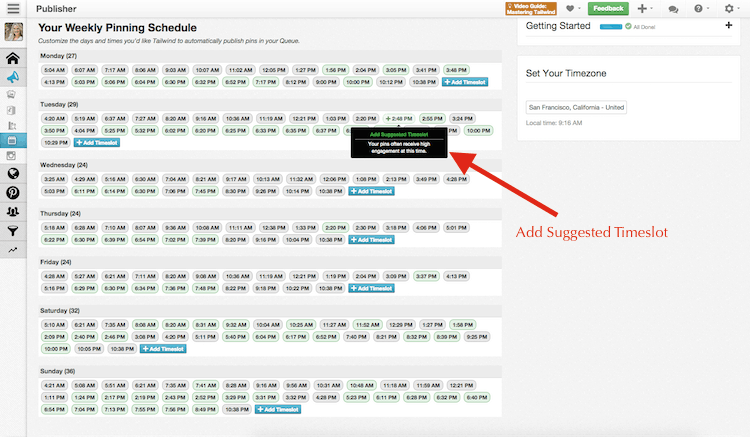Add a timeslot to Wednesday
This screenshot has width=750, height=437.
pos(371,191)
